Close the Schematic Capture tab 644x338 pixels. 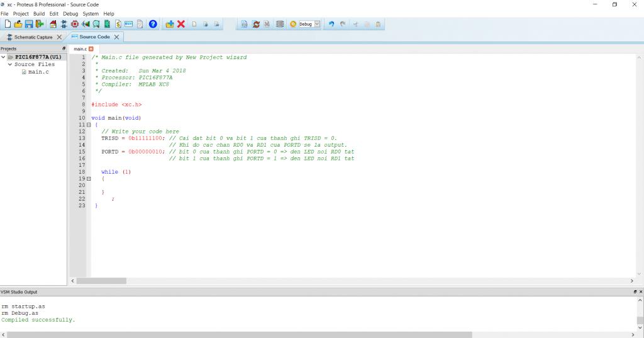tap(59, 37)
